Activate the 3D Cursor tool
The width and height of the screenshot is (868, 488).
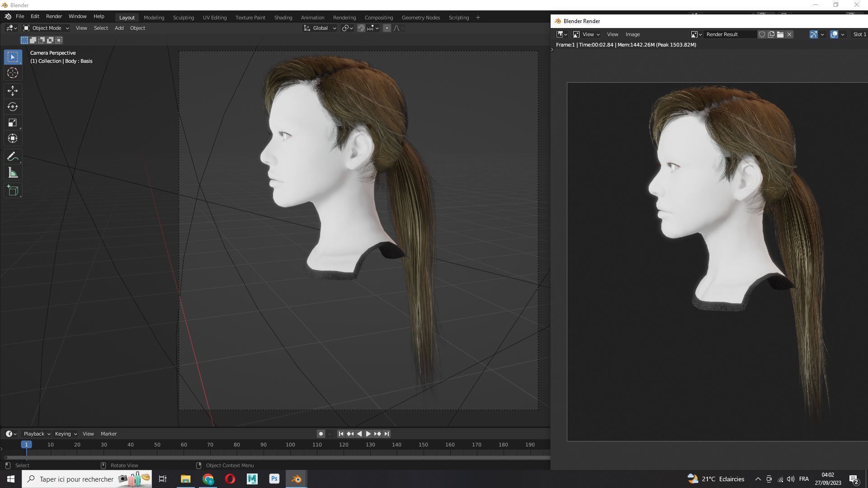pyautogui.click(x=13, y=73)
